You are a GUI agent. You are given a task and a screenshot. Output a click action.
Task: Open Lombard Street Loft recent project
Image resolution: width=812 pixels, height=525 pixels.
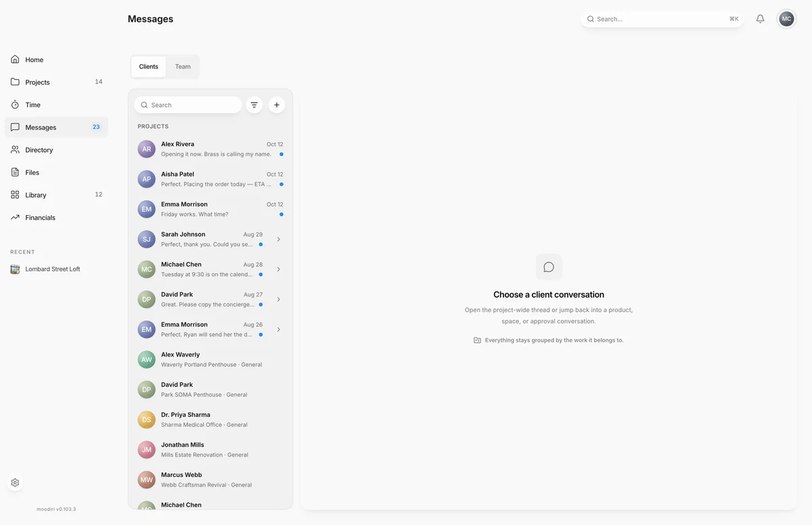56,269
